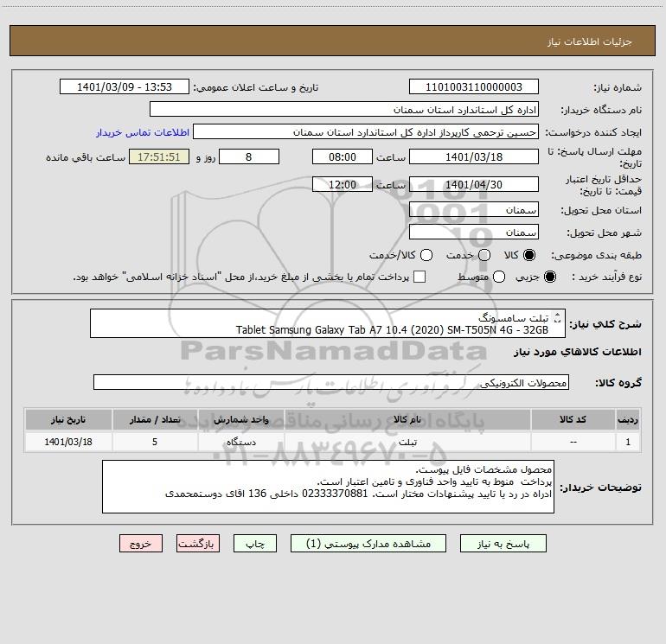
Task: Click the request creator حسین ترحمی field
Action: pyautogui.click(x=366, y=131)
